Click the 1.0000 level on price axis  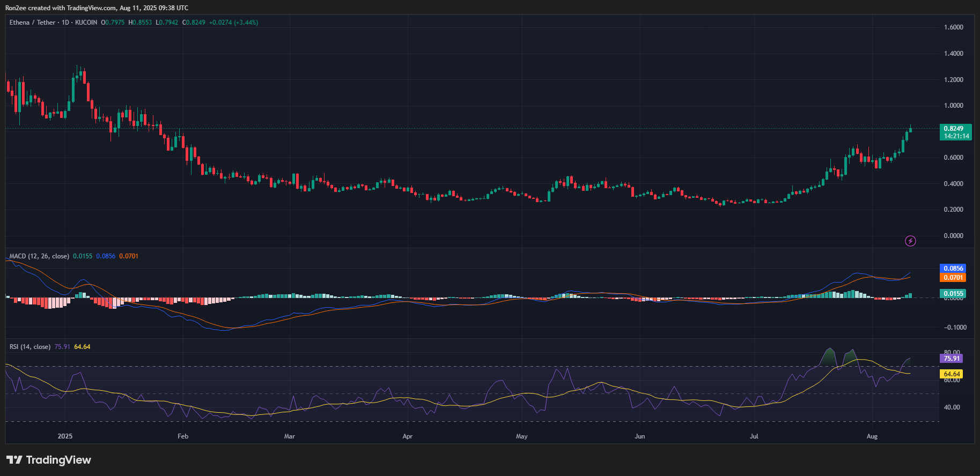coord(953,106)
